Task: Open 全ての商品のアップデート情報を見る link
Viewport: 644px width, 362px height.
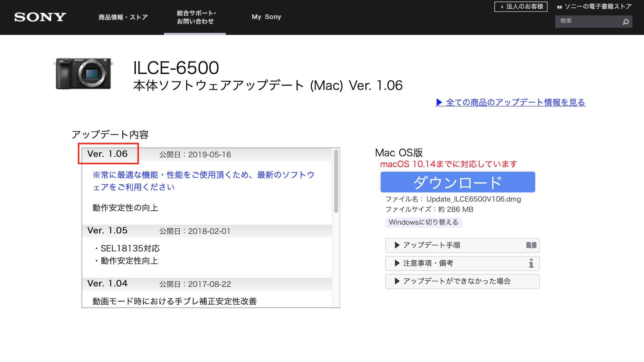Action: click(515, 102)
